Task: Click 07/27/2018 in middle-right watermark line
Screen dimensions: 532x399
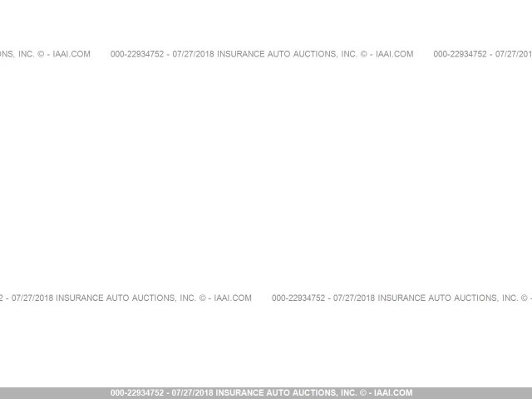Action: tap(355, 298)
